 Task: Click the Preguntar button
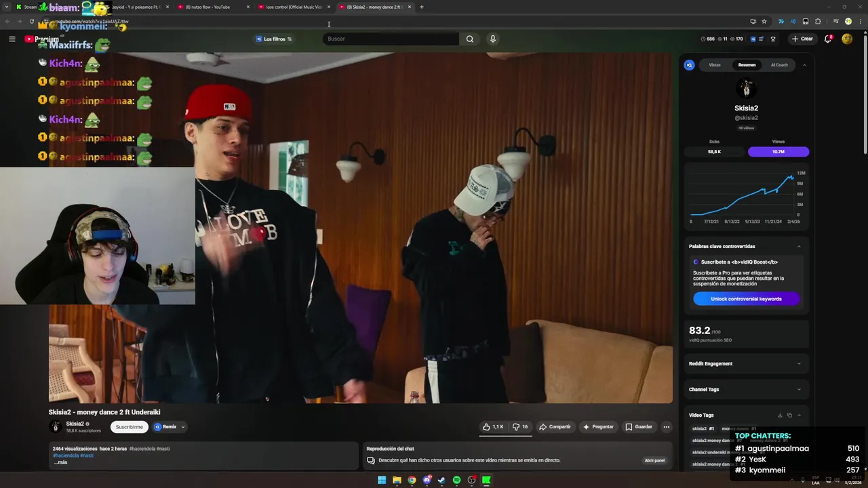[x=598, y=427]
